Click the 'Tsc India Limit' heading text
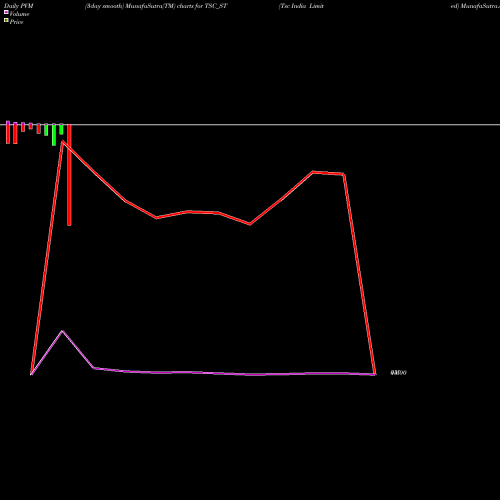Viewport: 500px width, 500px height. 301,6
